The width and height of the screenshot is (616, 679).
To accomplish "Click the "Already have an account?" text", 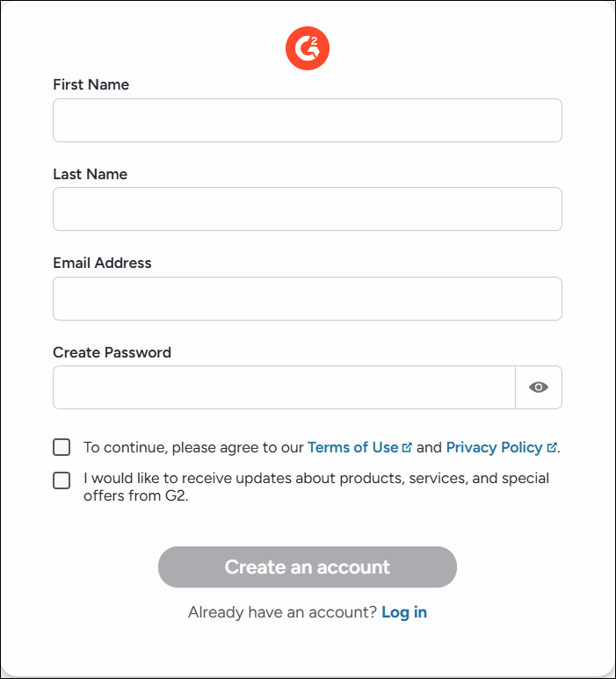I will tap(282, 612).
